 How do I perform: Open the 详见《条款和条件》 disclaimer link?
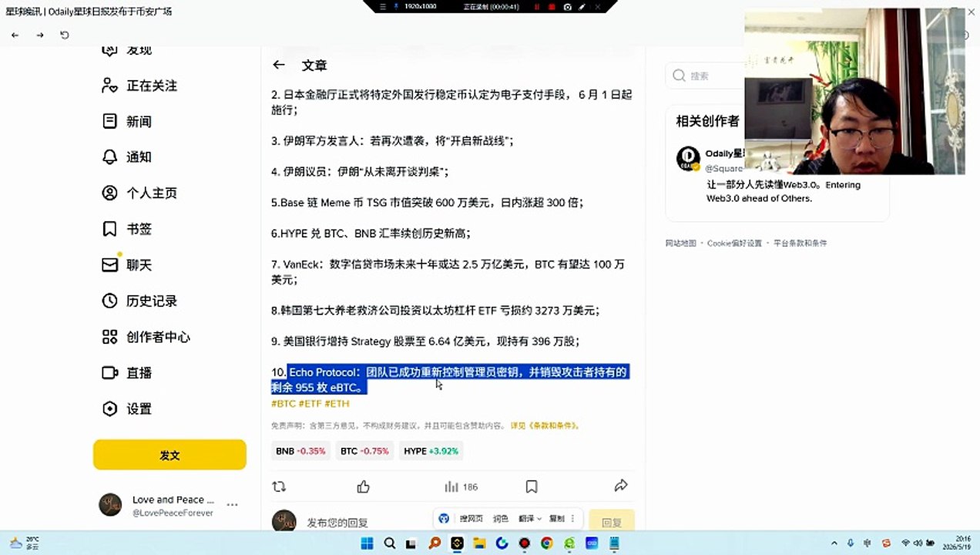pos(545,425)
